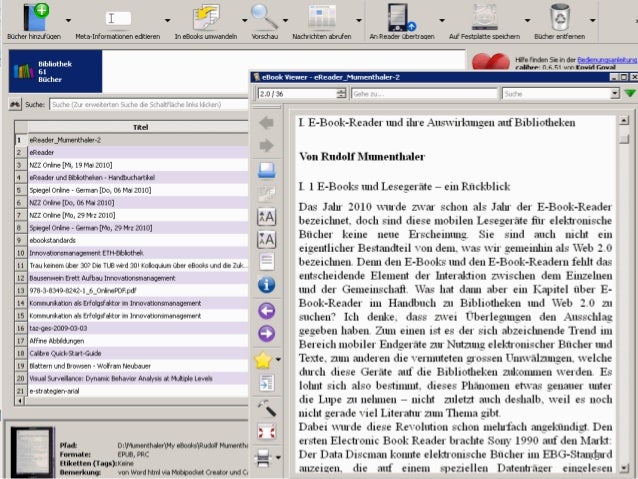Click the binoculars advanced search button
Image resolution: width=638 pixels, height=479 pixels.
click(x=15, y=105)
